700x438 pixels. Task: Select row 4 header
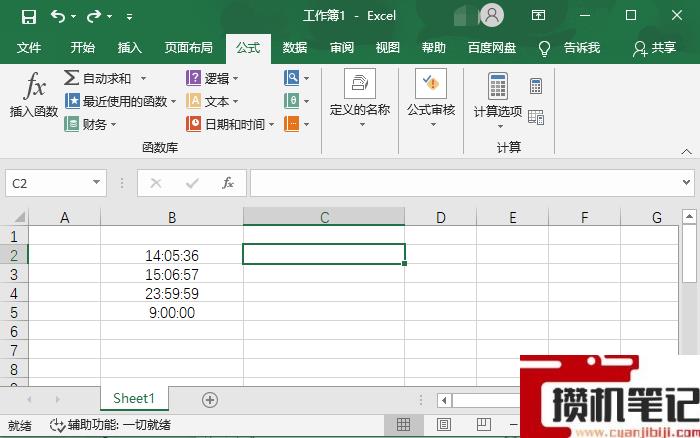(x=14, y=293)
